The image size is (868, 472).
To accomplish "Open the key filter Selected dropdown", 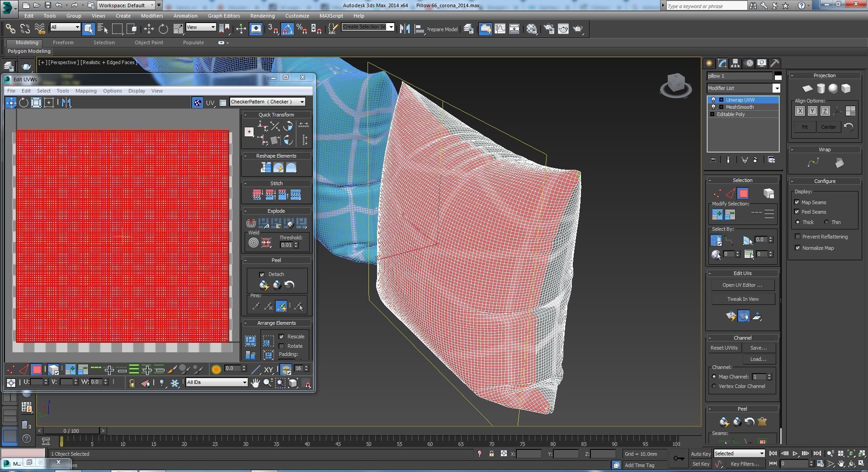I will click(739, 453).
